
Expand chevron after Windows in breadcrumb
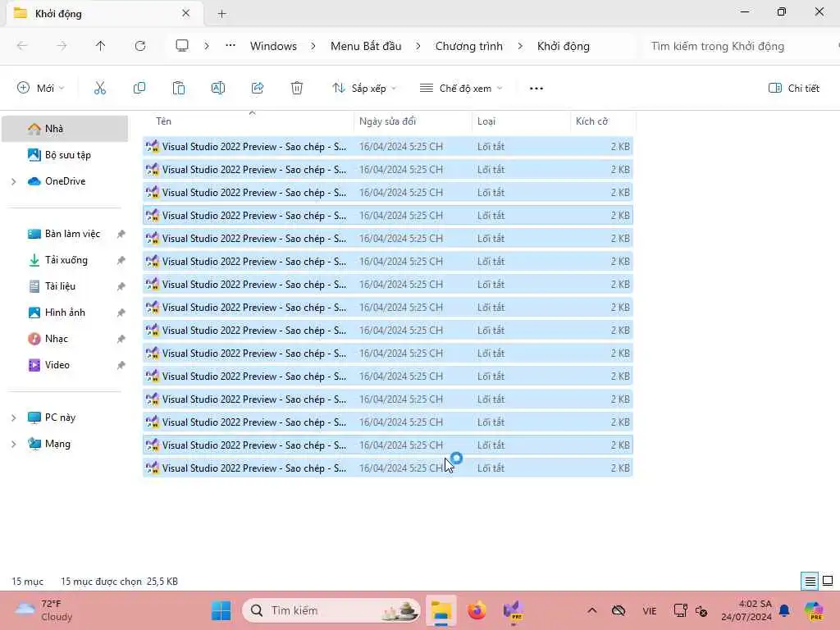(313, 46)
